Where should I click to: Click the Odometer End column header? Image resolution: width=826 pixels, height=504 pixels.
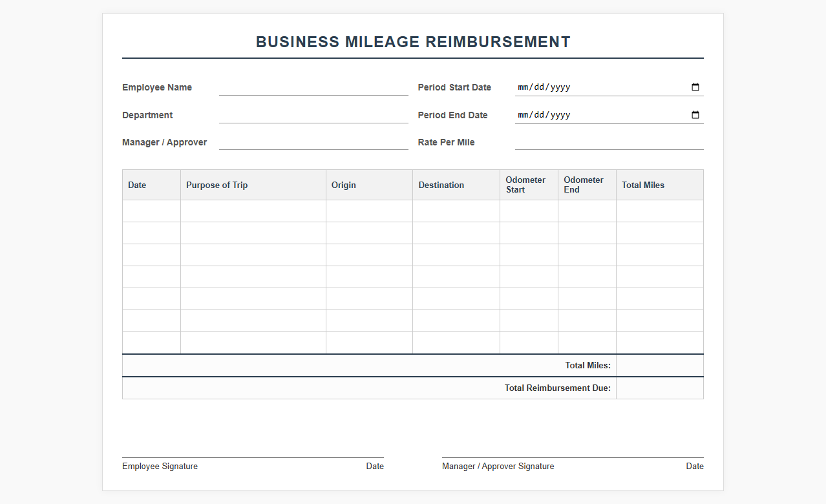coord(587,185)
